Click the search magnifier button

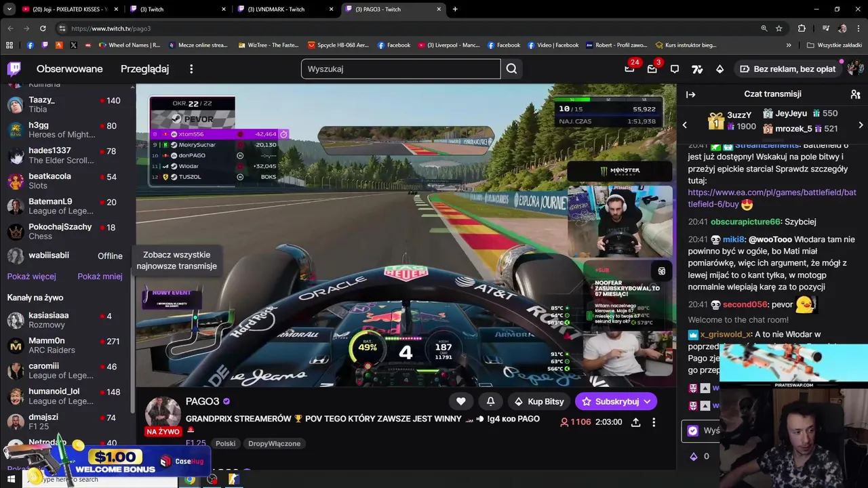pos(511,68)
